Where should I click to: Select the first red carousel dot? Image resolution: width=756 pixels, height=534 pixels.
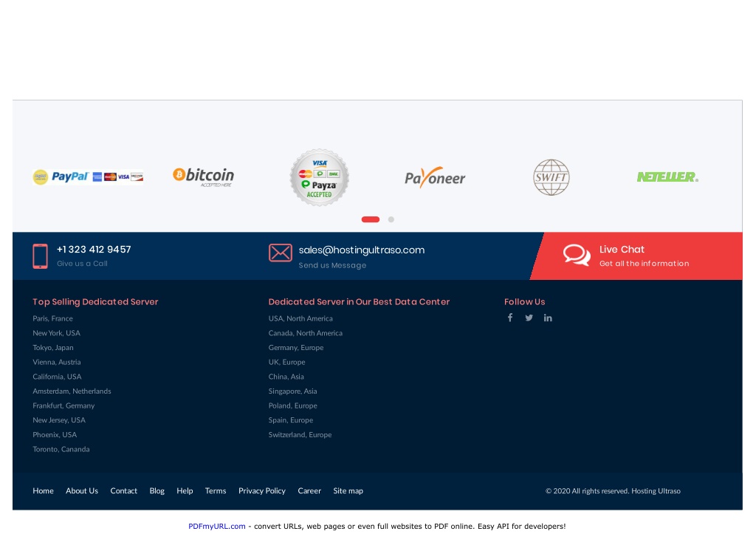point(371,219)
